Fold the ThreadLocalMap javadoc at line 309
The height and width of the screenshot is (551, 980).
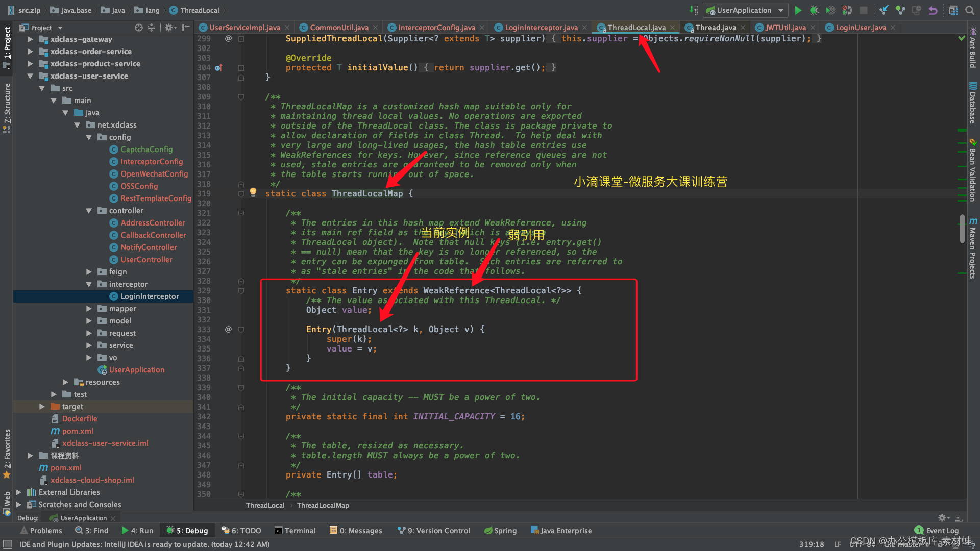click(x=241, y=96)
